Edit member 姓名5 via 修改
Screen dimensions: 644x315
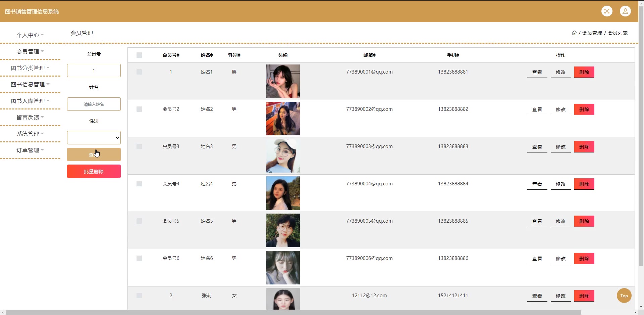pos(561,221)
